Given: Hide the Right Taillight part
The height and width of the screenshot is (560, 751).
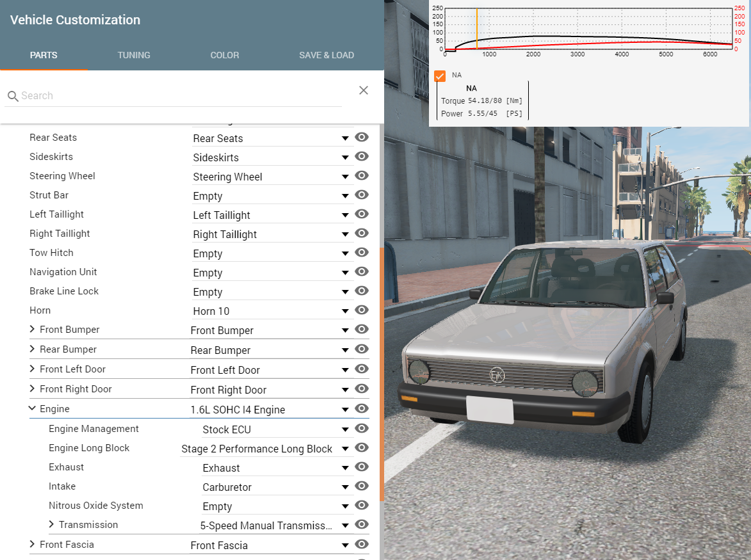Looking at the screenshot, I should pyautogui.click(x=362, y=233).
